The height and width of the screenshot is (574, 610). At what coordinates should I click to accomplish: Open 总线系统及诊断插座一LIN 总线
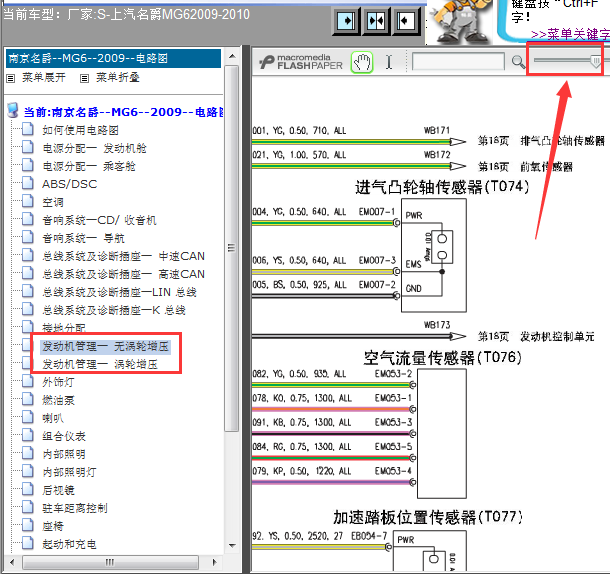click(x=119, y=292)
